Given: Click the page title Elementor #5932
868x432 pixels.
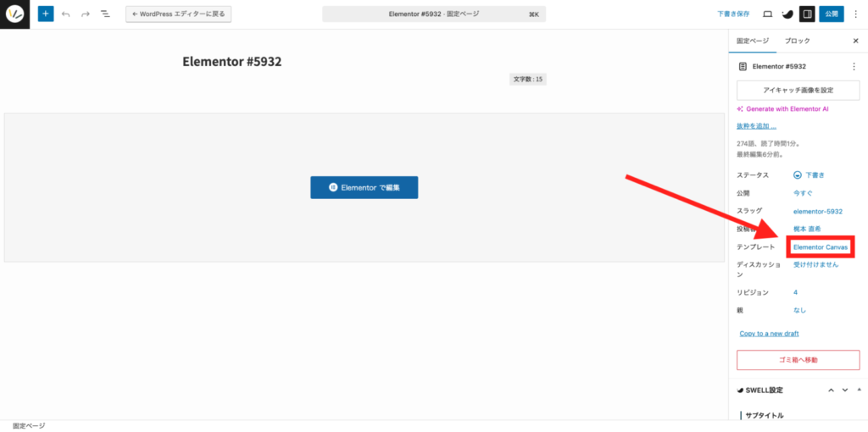Looking at the screenshot, I should (x=232, y=61).
